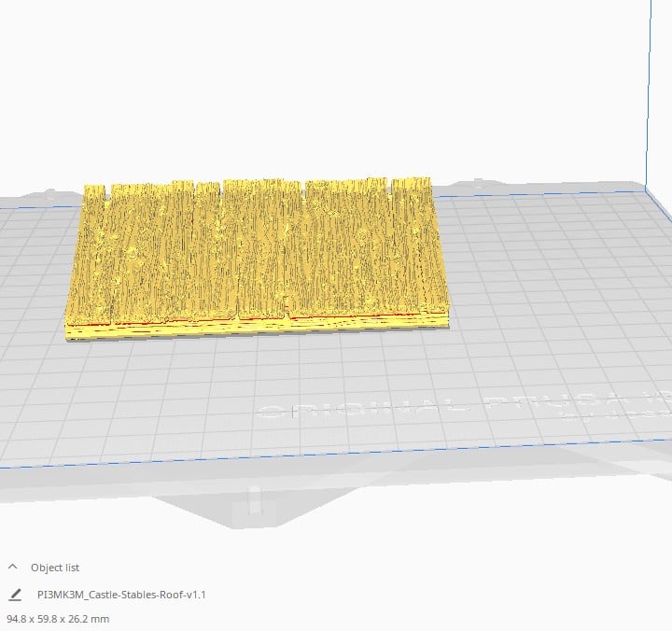
Task: Click the pencil rename icon
Action: click(15, 595)
